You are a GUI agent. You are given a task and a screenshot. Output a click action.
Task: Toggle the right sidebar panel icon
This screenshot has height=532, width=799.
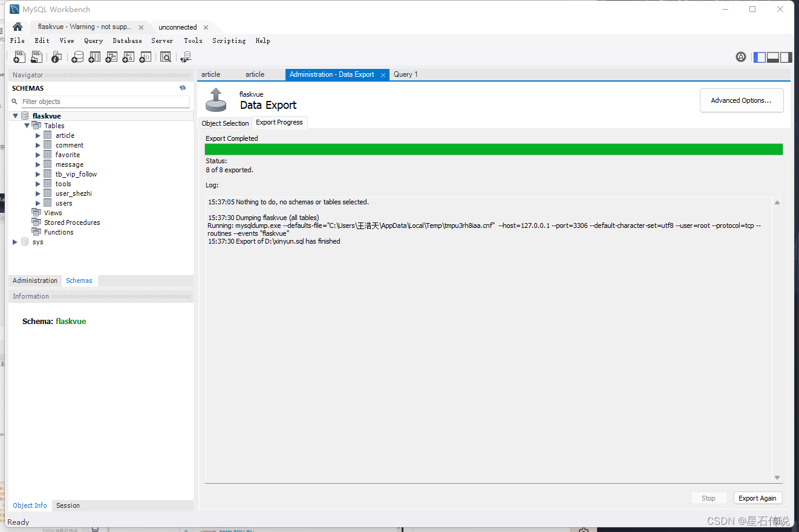pyautogui.click(x=786, y=57)
